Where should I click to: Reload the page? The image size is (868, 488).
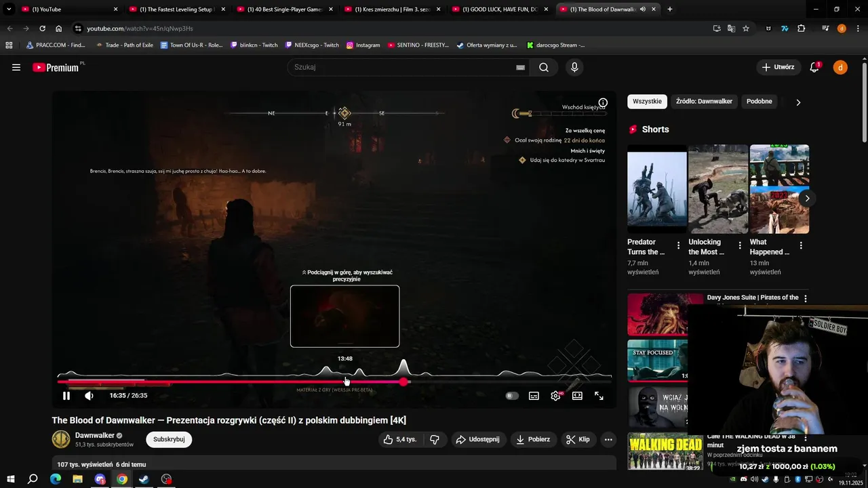pos(42,28)
